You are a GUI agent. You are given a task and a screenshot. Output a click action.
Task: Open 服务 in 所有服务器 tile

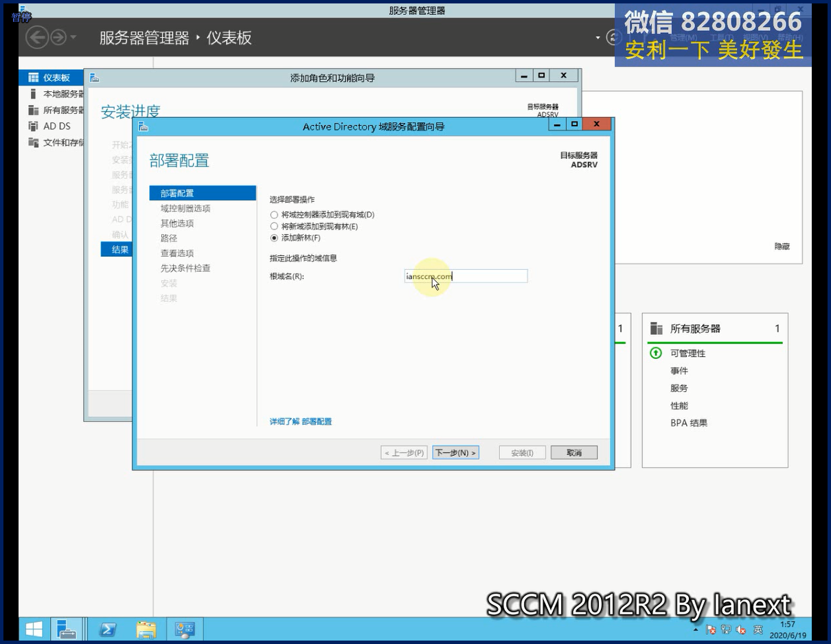click(679, 388)
